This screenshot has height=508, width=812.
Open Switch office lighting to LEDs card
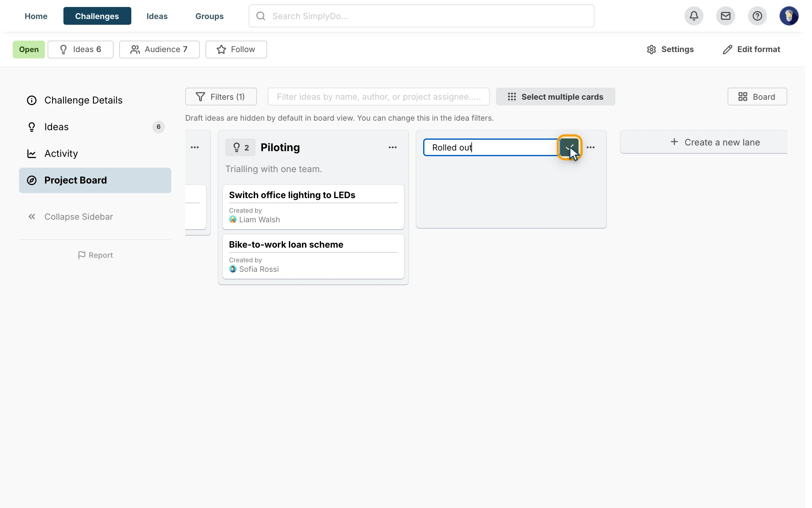pyautogui.click(x=313, y=207)
